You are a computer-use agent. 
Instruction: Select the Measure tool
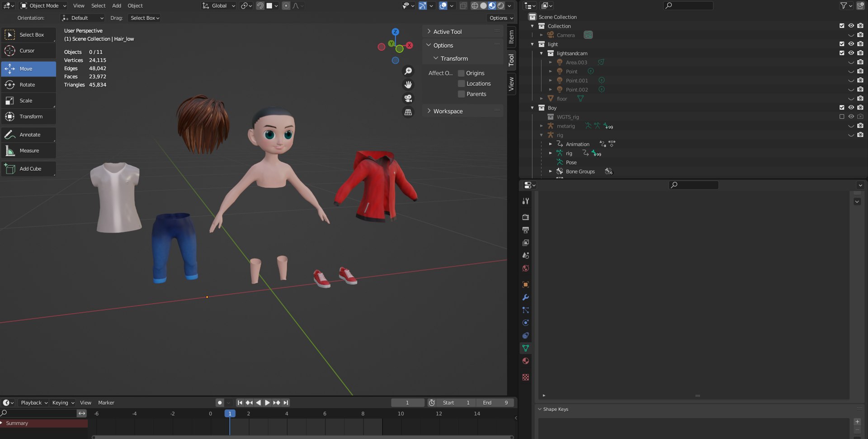tap(28, 150)
